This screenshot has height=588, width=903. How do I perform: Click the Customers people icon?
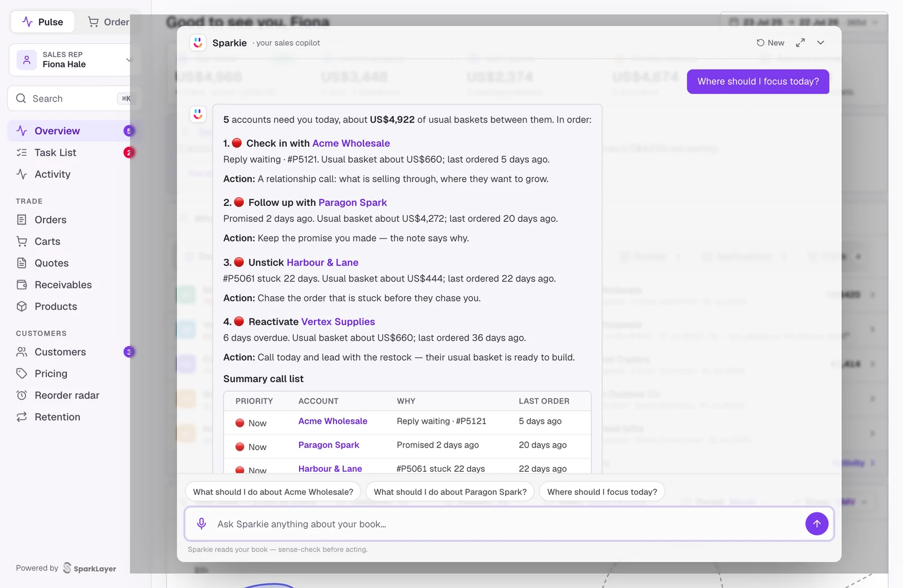(21, 352)
